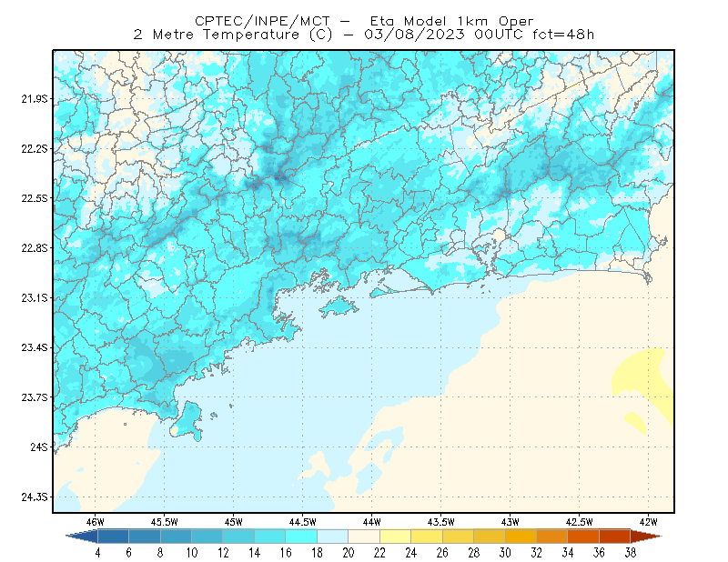This screenshot has width=728, height=562.
Task: Click the 30-32 orange legend swatch
Action: [x=521, y=537]
